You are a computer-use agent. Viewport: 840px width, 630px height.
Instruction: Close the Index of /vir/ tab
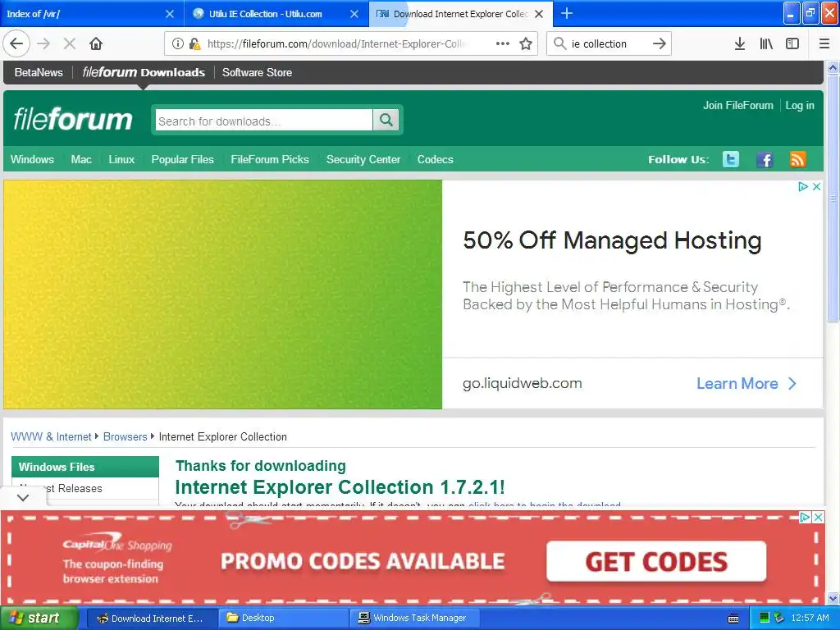(x=169, y=14)
